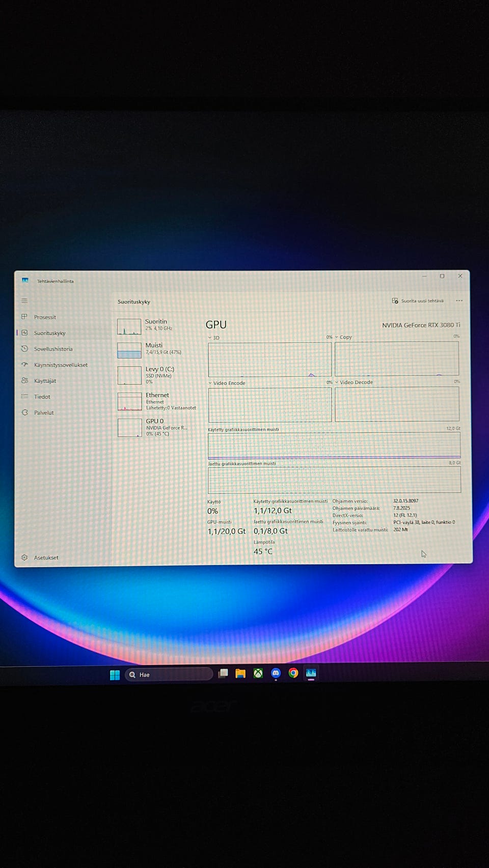489x868 pixels.
Task: Click Suorita uusi tehtävä button
Action: [418, 301]
